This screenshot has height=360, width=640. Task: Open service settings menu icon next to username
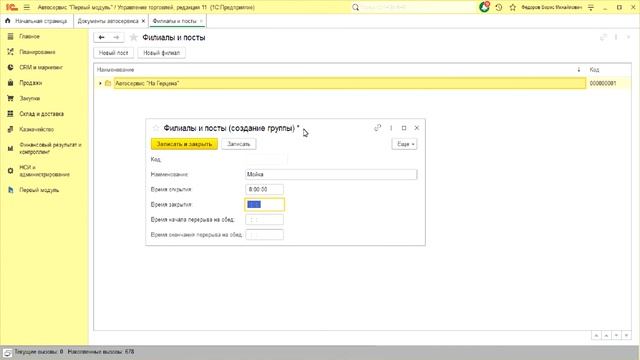click(x=591, y=7)
